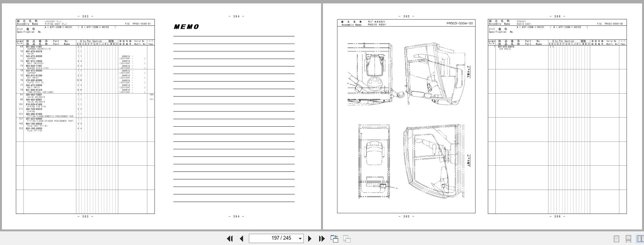
Task: Click page reference 105 in Page column
Action: 151,95
